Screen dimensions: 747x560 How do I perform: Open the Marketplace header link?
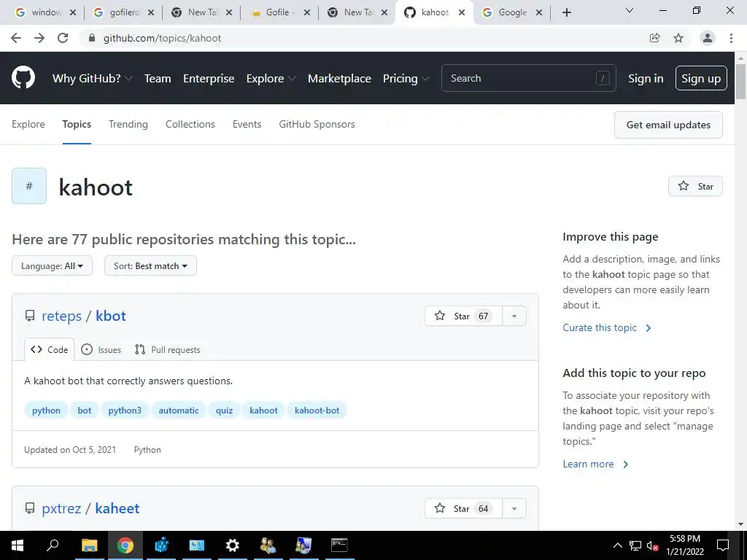pos(339,79)
